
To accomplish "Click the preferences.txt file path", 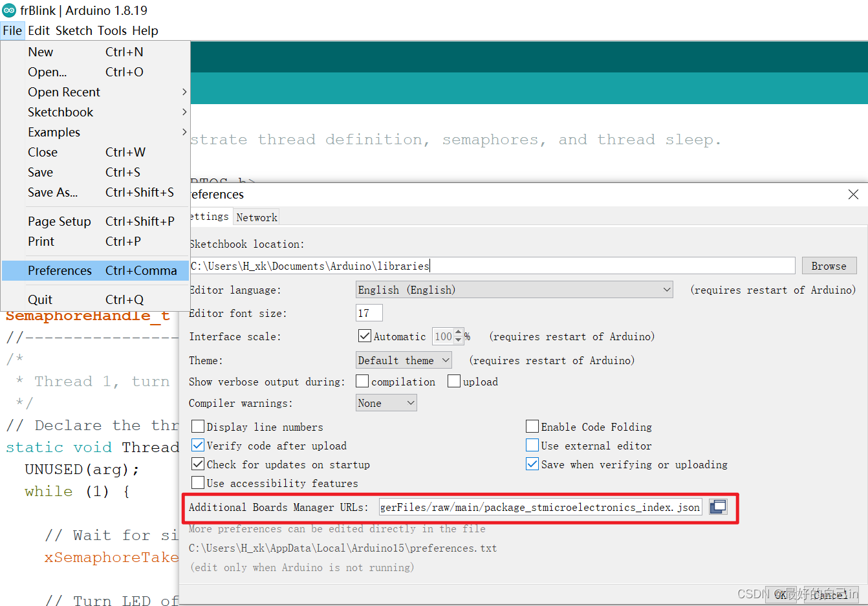I will pos(343,548).
